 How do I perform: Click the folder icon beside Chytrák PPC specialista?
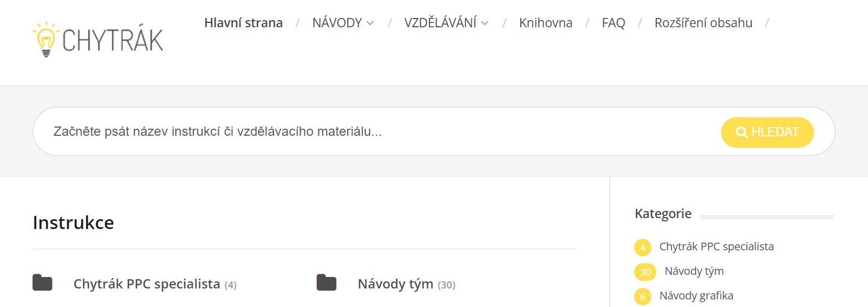tap(43, 282)
